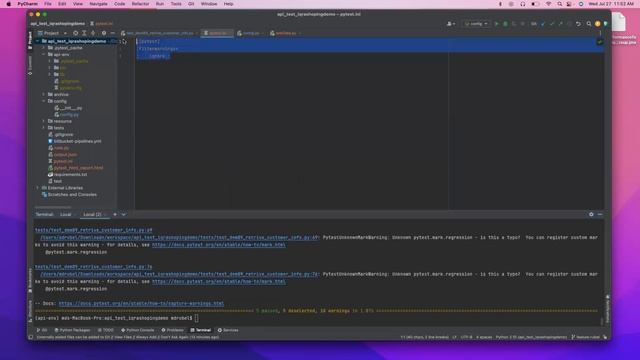The height and width of the screenshot is (360, 640).
Task: Select opened file target icon in Project panel
Action: tap(76, 33)
